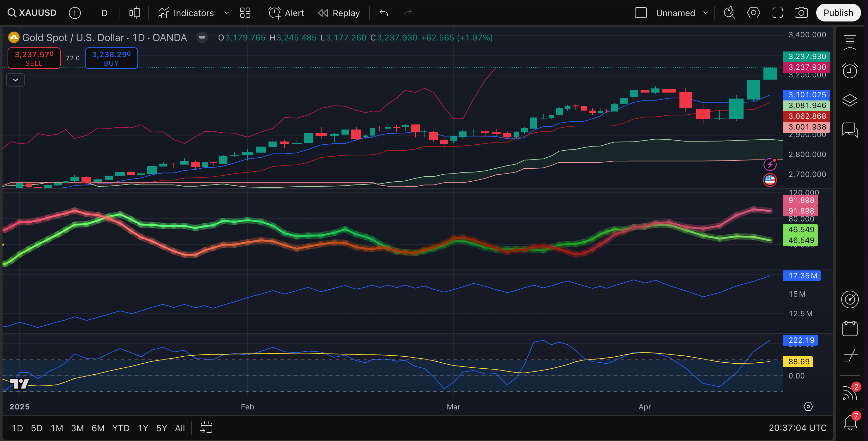Open Object tree layers icon

coord(850,100)
